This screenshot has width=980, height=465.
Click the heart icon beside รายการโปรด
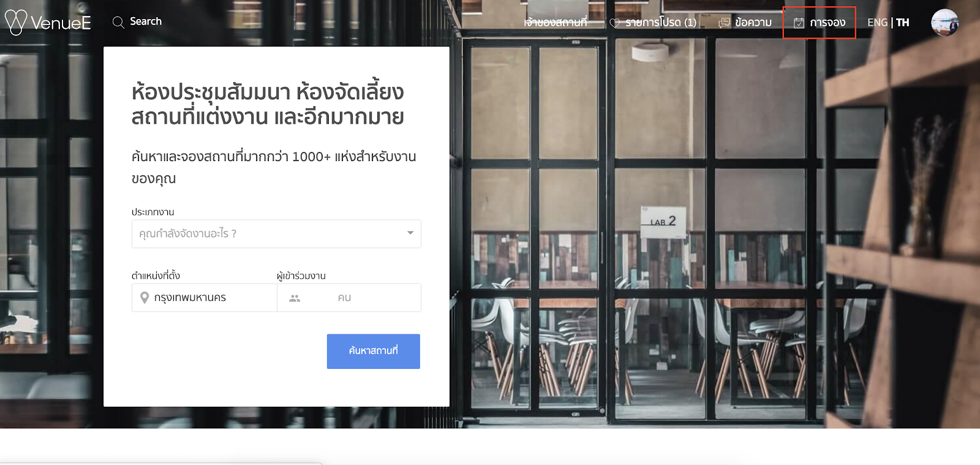click(x=615, y=23)
